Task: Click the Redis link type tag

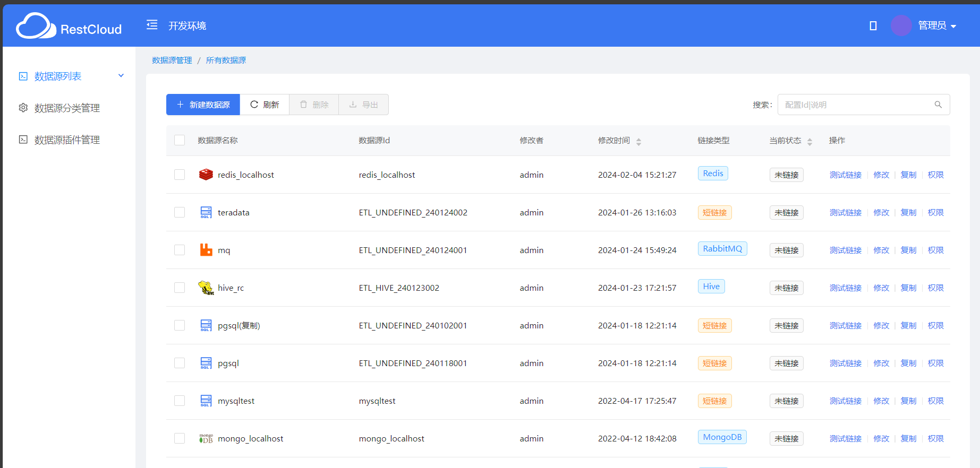Action: point(713,174)
